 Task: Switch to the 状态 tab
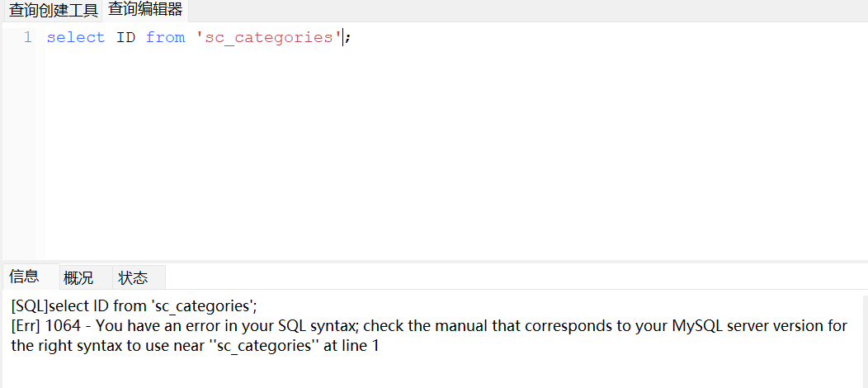(x=133, y=277)
